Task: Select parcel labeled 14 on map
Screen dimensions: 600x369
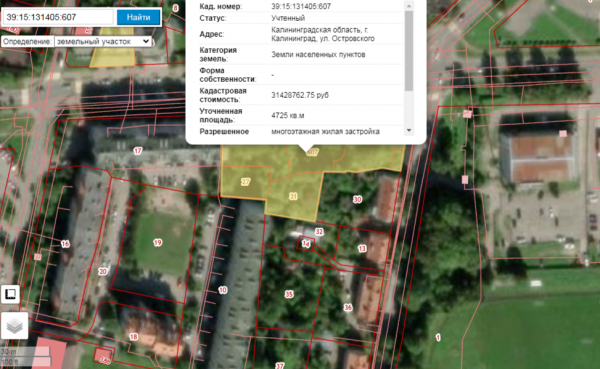Action: 306,243
